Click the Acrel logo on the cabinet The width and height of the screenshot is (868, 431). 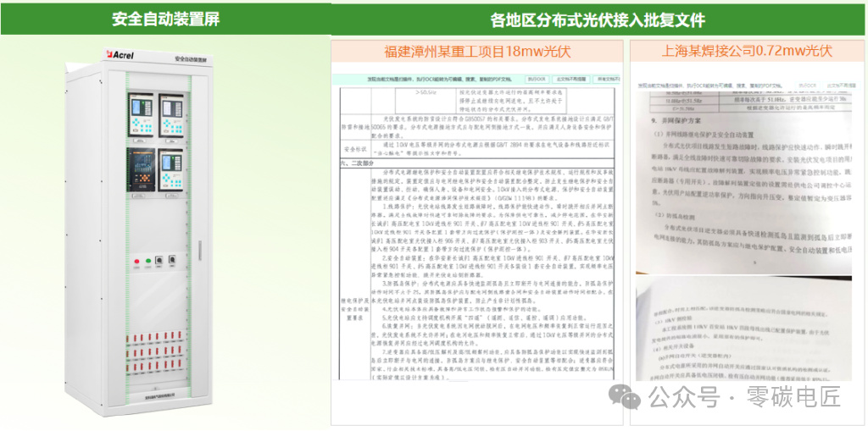click(x=120, y=55)
